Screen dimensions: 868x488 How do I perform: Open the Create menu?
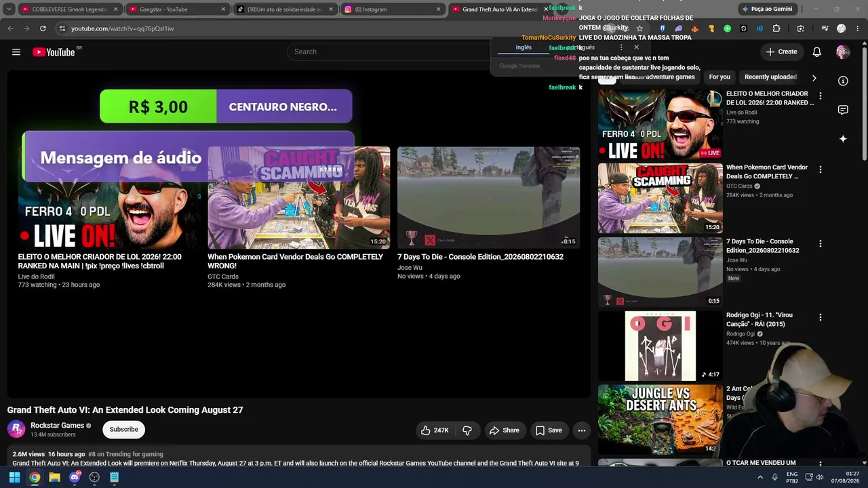781,52
